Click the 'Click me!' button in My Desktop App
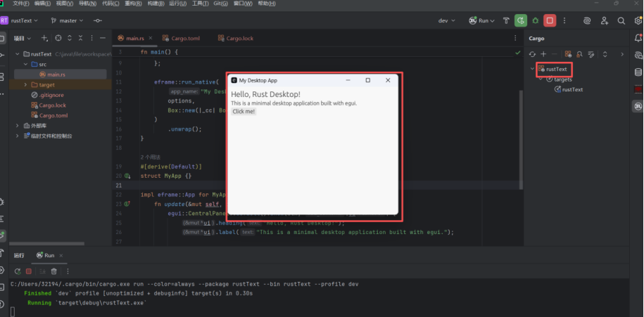Screen dimensions: 644x317 (x=244, y=112)
